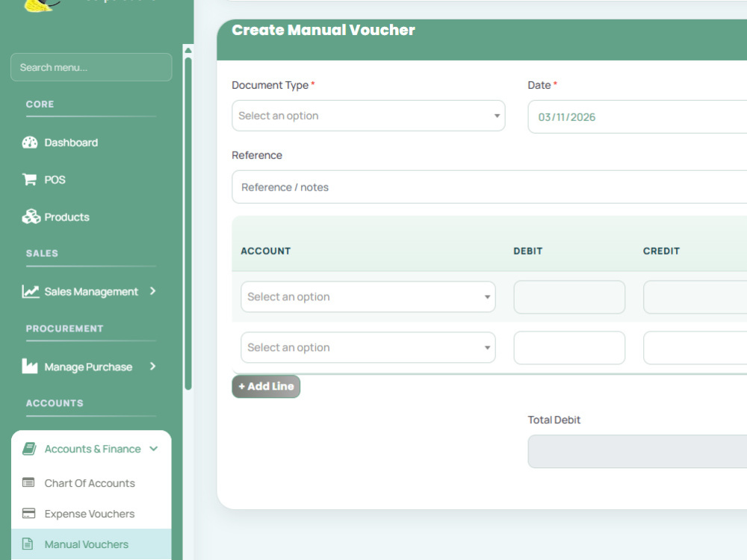Click first row Credit input
This screenshot has height=560, width=747.
click(x=695, y=297)
